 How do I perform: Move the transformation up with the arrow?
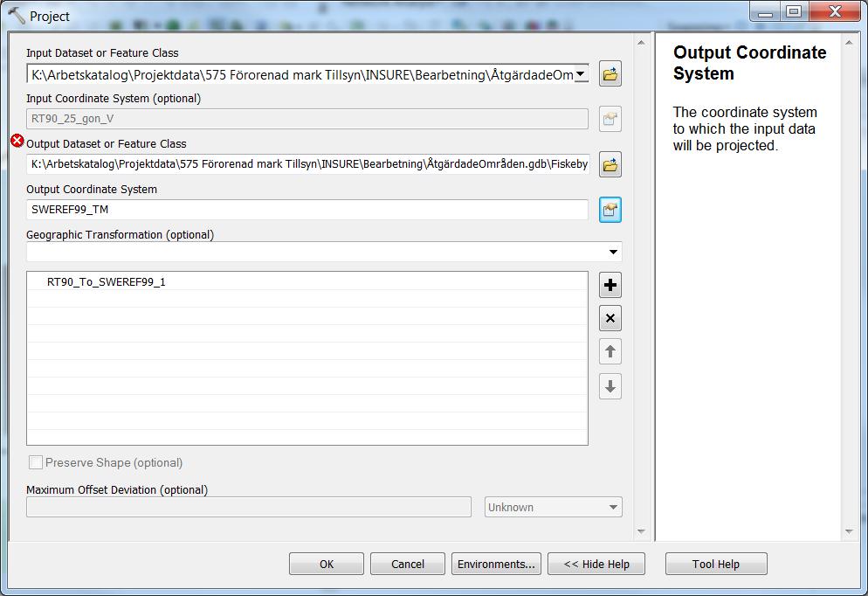(610, 351)
